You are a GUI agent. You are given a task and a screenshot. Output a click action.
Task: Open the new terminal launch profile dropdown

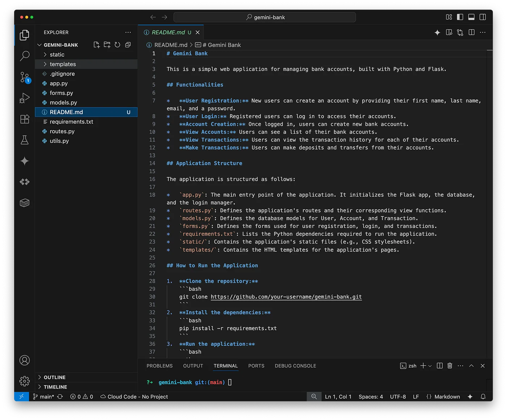click(x=430, y=366)
